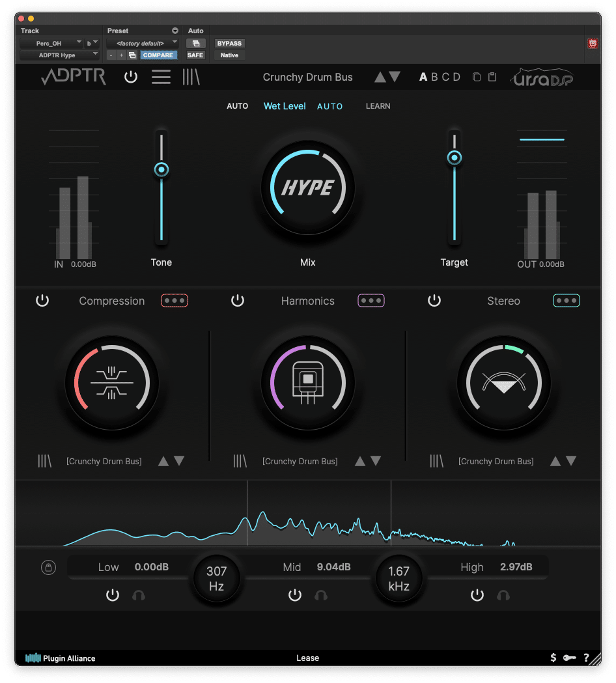Click the Tone slider handle
This screenshot has height=683, width=616.
pos(161,169)
